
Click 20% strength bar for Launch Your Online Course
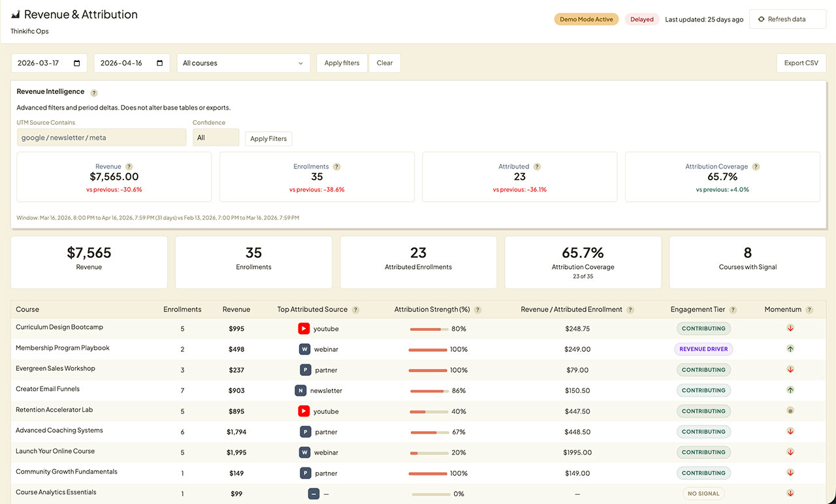tap(429, 453)
